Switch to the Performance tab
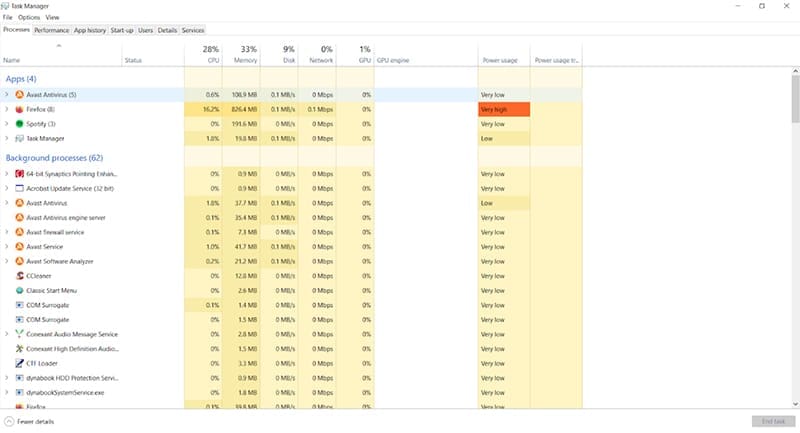This screenshot has height=433, width=800. 52,30
